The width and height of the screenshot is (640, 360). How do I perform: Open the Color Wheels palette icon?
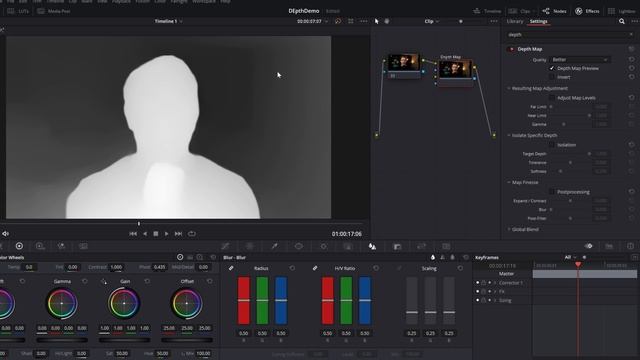[19, 246]
